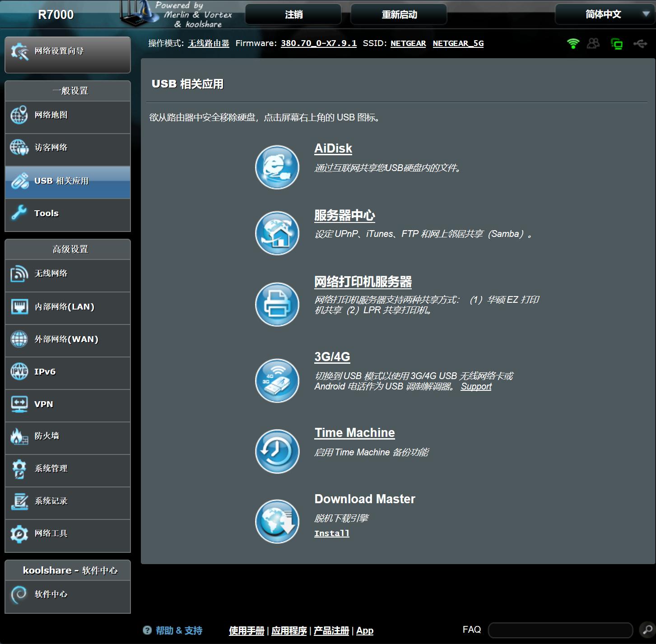Viewport: 656px width, 644px height.
Task: Click the FAQ search magnifier icon
Action: click(647, 630)
